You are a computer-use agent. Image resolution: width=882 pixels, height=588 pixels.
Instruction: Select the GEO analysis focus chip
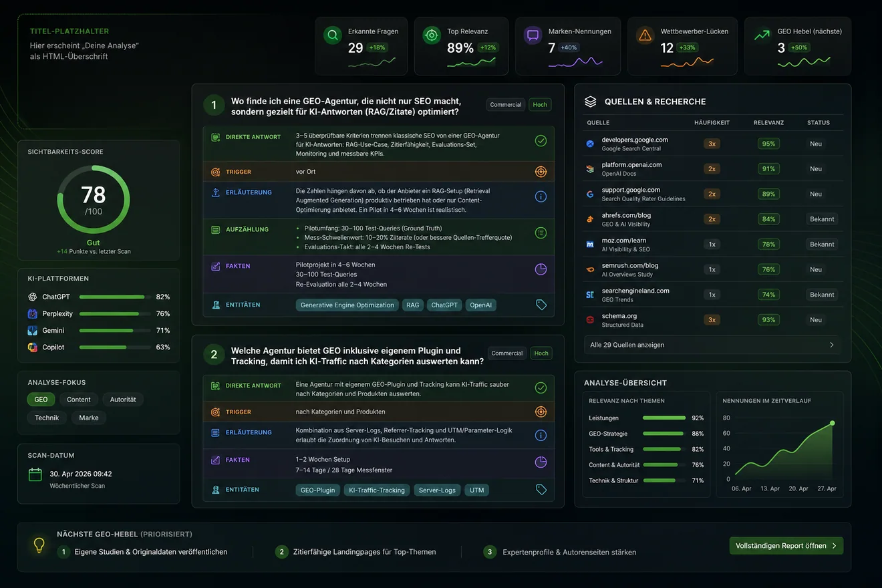point(41,400)
